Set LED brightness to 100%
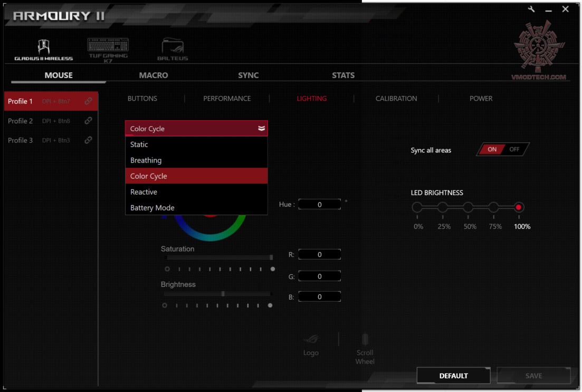The height and width of the screenshot is (392, 582). 519,207
